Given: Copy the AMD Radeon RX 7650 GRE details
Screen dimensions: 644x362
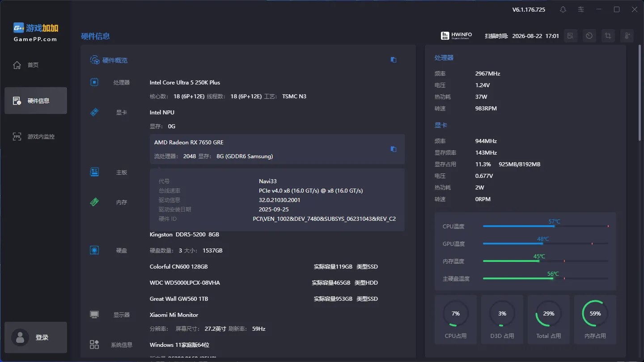Looking at the screenshot, I should pos(394,149).
